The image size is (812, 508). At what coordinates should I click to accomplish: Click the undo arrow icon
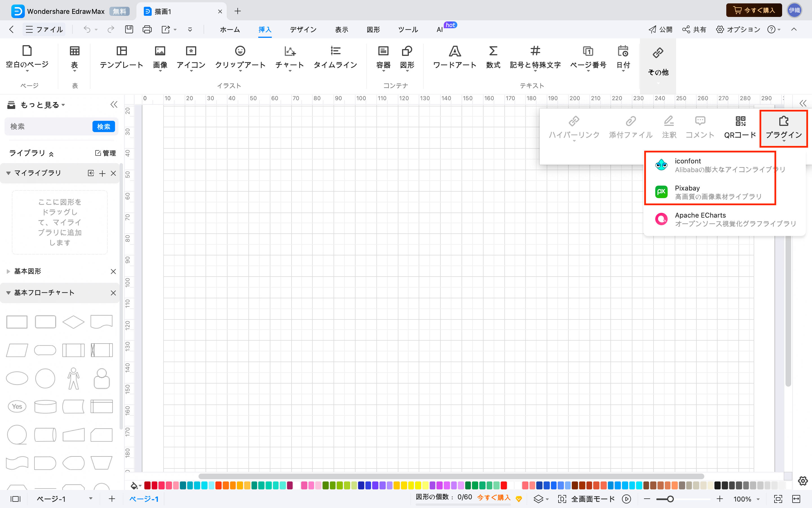pyautogui.click(x=87, y=30)
